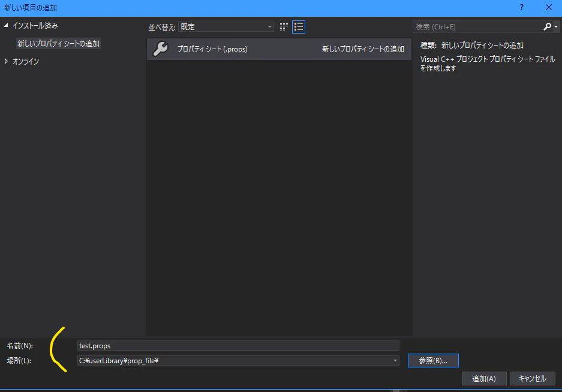Open the 場所 location dropdown arrow
The width and height of the screenshot is (562, 392).
(395, 360)
